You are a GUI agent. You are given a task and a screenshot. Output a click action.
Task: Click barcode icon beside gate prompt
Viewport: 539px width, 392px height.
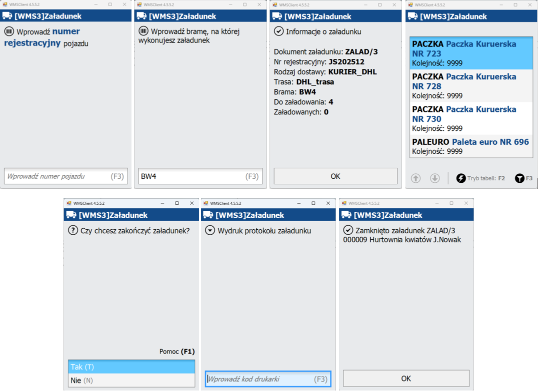click(x=143, y=31)
